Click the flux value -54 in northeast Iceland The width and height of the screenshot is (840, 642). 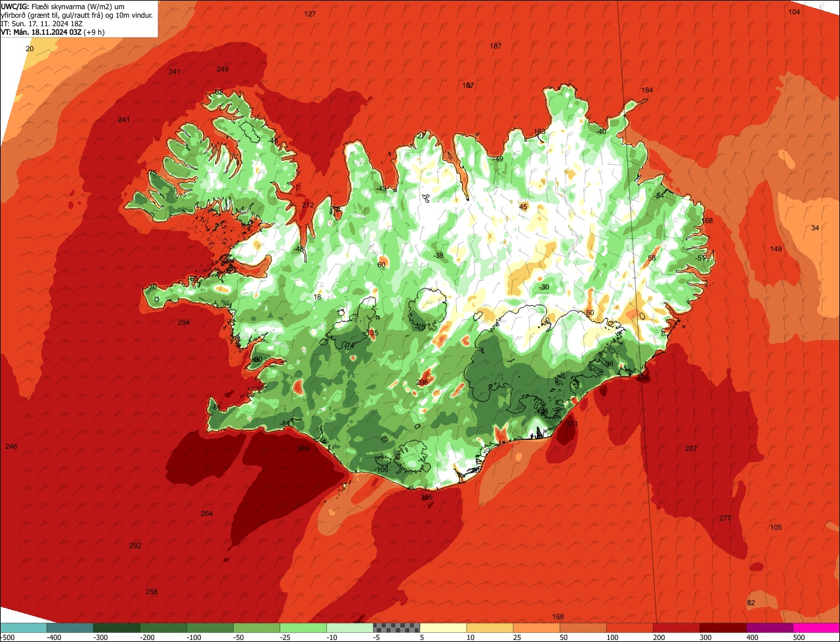pos(660,196)
